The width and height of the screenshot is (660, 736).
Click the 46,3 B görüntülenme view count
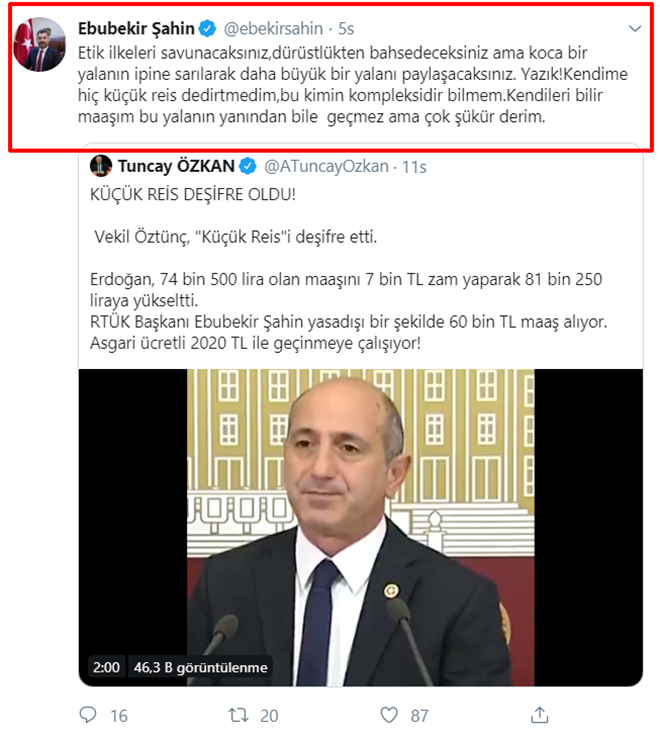coord(200,667)
